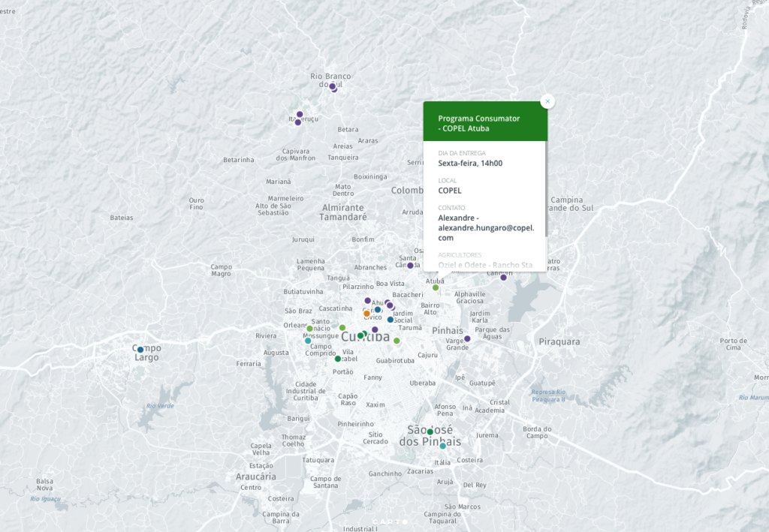
Task: Select the green marker at Atuba
Action: (x=436, y=287)
